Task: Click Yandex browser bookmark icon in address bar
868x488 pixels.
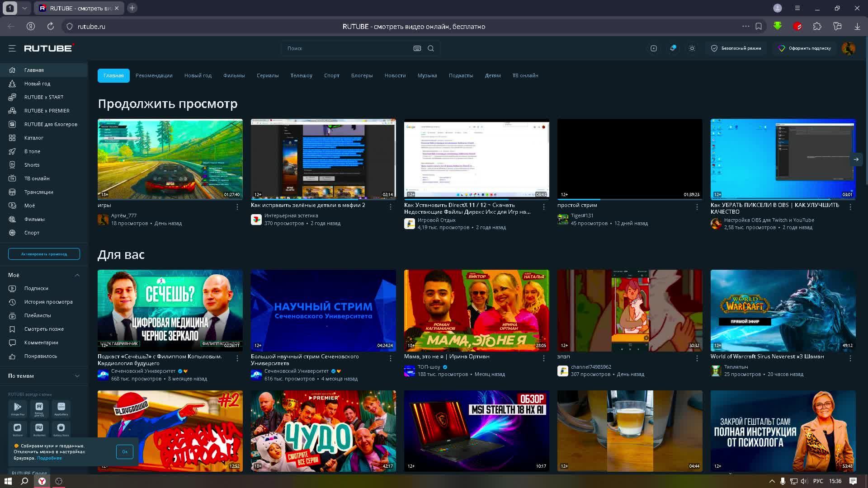Action: 759,27
